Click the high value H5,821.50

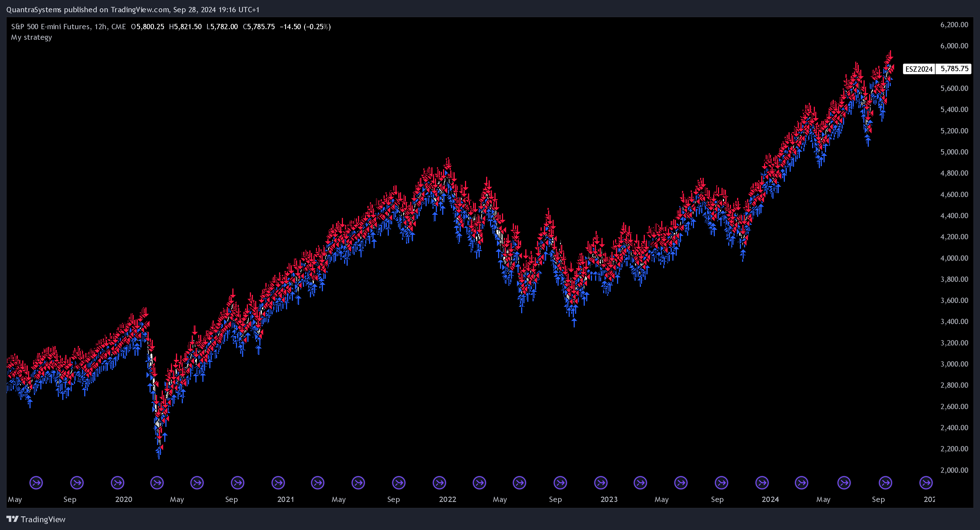click(185, 27)
